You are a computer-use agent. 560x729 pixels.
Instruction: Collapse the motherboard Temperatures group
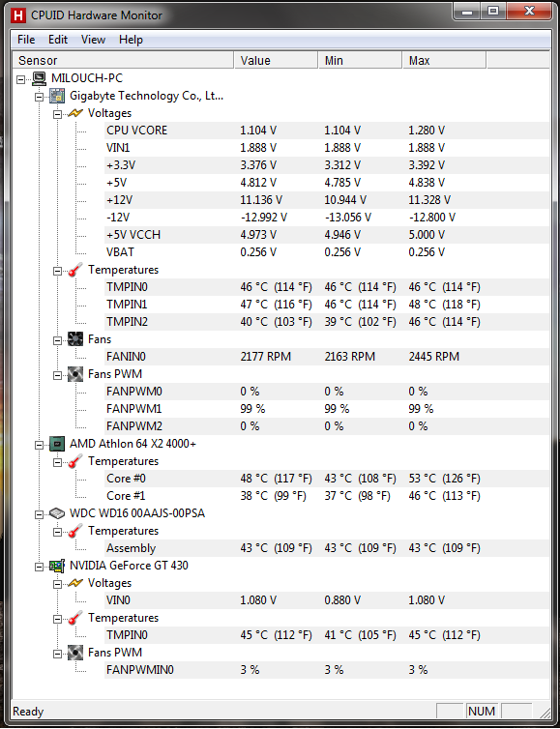pos(57,270)
